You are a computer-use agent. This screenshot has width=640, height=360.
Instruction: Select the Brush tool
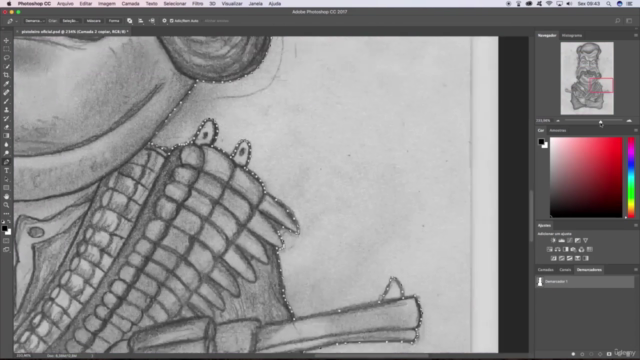tap(6, 101)
